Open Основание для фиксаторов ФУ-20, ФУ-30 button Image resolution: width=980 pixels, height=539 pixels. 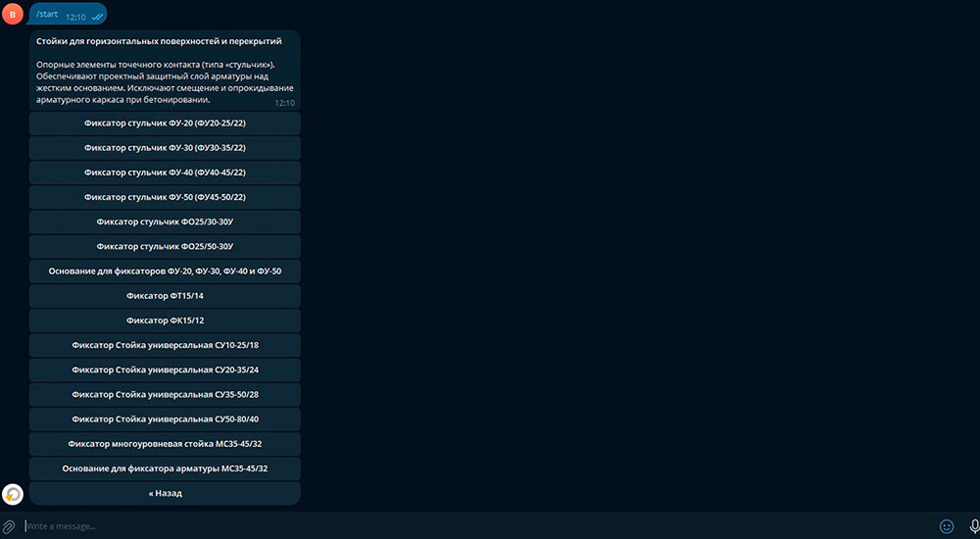coord(165,271)
